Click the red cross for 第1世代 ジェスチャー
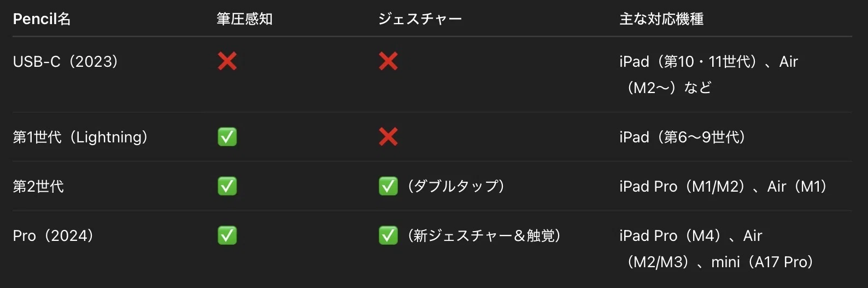 (388, 137)
